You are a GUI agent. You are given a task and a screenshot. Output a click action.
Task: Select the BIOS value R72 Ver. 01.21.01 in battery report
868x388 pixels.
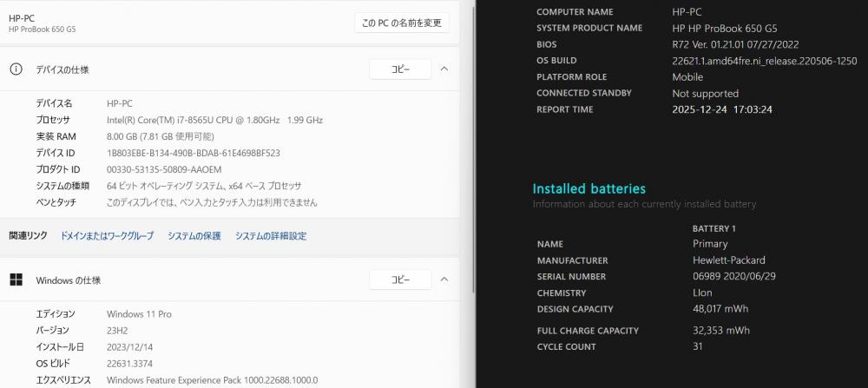tap(735, 45)
